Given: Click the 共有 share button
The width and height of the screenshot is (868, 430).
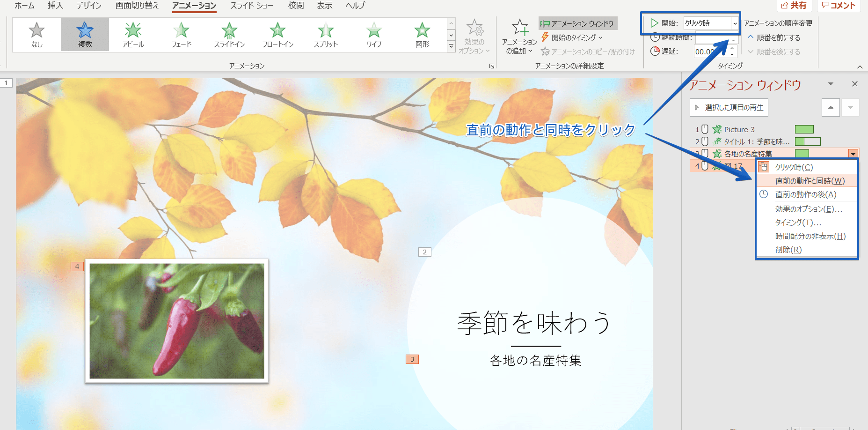Looking at the screenshot, I should (794, 6).
